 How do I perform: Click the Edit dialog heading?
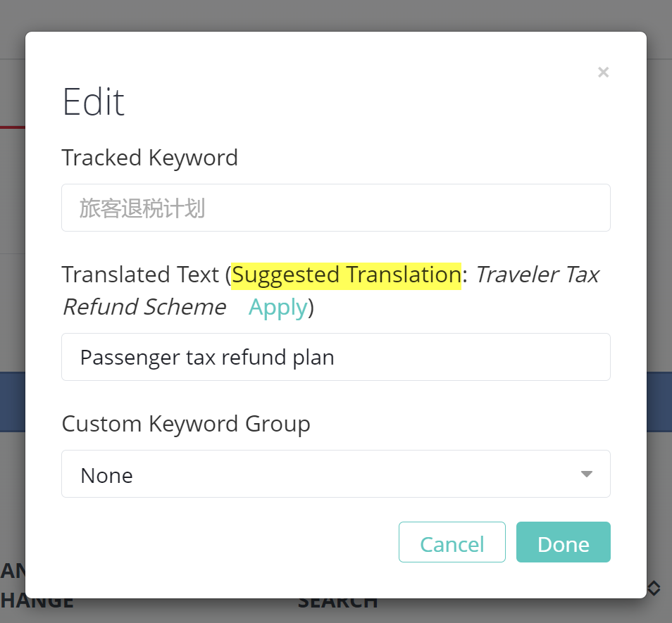(94, 102)
